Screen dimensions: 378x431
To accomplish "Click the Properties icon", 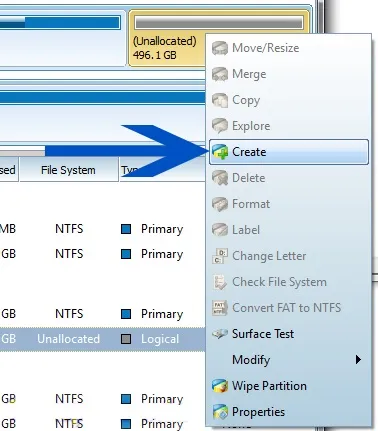I will click(x=220, y=412).
